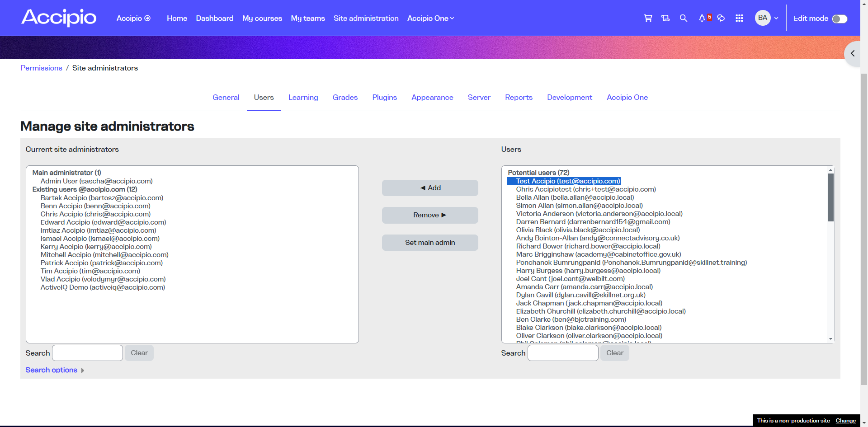Screen dimensions: 868x427
Task: Open the messaging chat icon
Action: (x=721, y=18)
